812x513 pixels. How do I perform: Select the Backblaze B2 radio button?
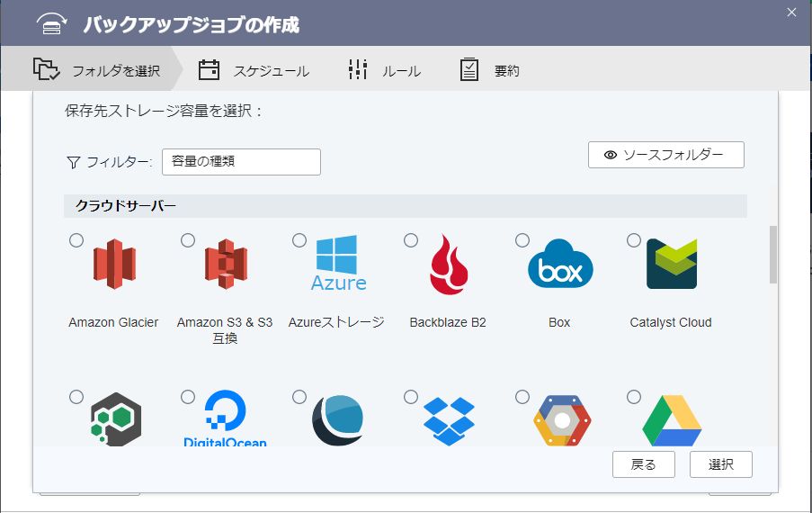point(411,240)
